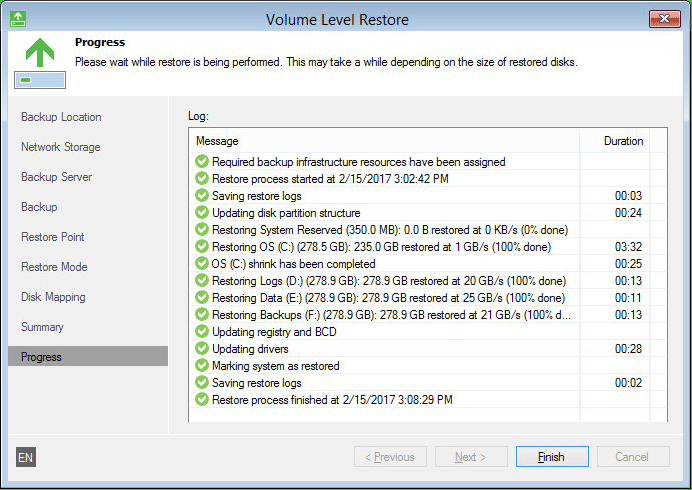The height and width of the screenshot is (490, 692).
Task: Click 'Updating registry and BCD' message text
Action: pos(274,332)
